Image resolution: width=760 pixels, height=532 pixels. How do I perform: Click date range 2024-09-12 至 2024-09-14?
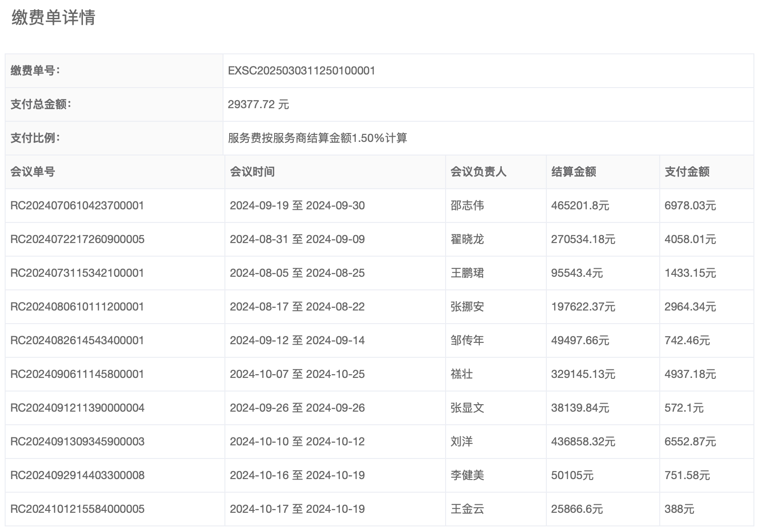click(297, 340)
